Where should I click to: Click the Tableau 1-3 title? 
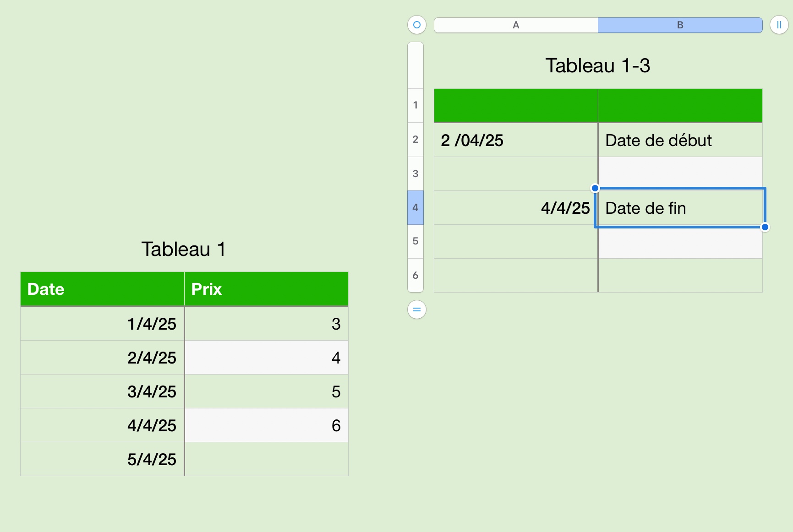tap(597, 65)
